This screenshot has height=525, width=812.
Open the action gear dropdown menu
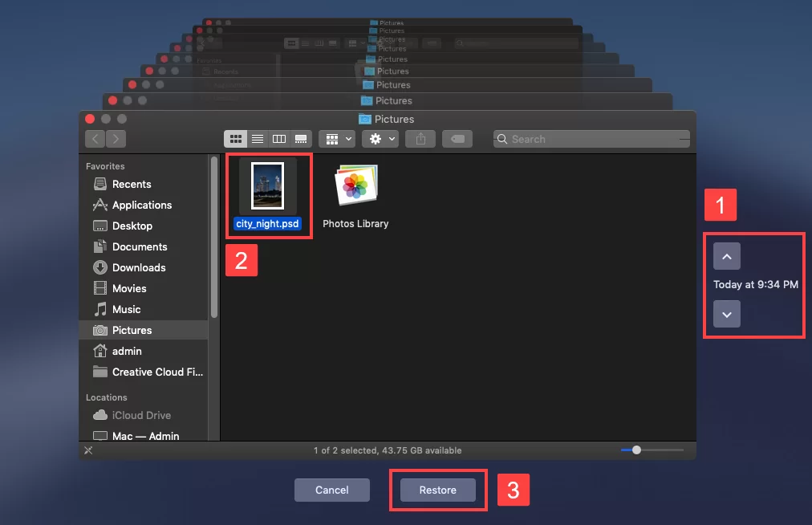click(x=380, y=138)
